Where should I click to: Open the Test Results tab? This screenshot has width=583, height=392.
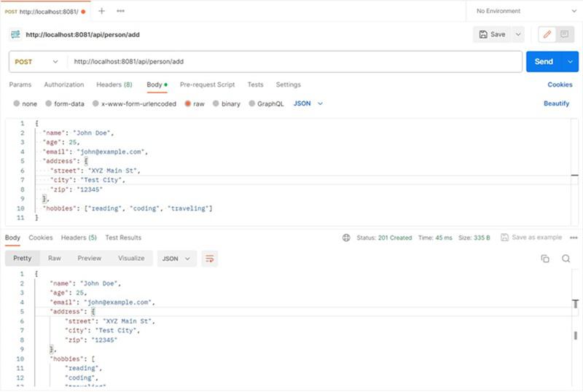123,238
